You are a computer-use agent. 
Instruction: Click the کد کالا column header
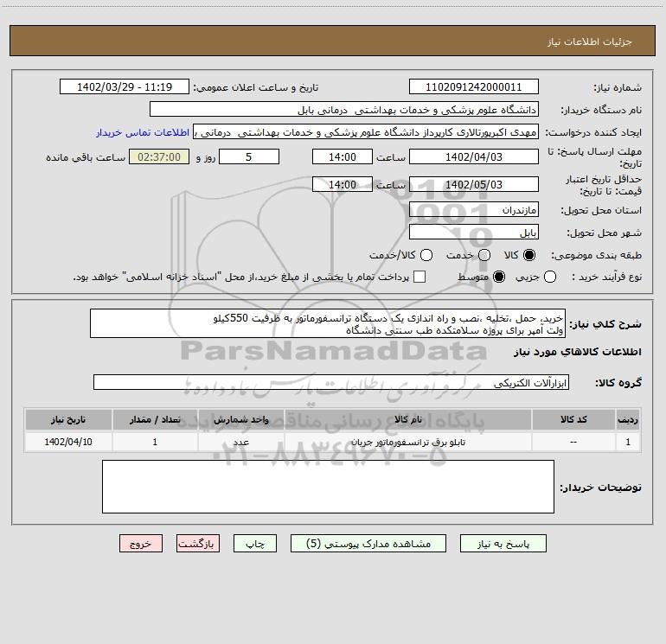click(x=573, y=419)
